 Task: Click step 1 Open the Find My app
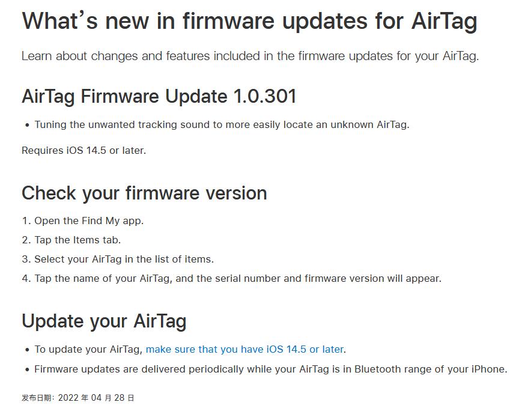click(83, 221)
